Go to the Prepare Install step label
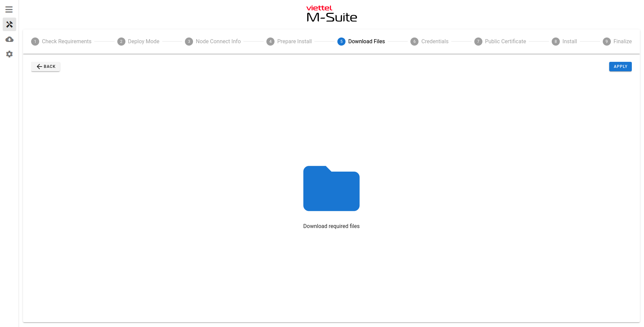The height and width of the screenshot is (327, 644). click(x=294, y=41)
